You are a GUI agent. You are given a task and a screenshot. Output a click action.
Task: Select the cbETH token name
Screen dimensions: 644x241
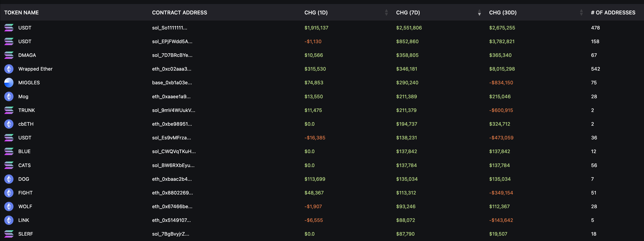click(26, 124)
